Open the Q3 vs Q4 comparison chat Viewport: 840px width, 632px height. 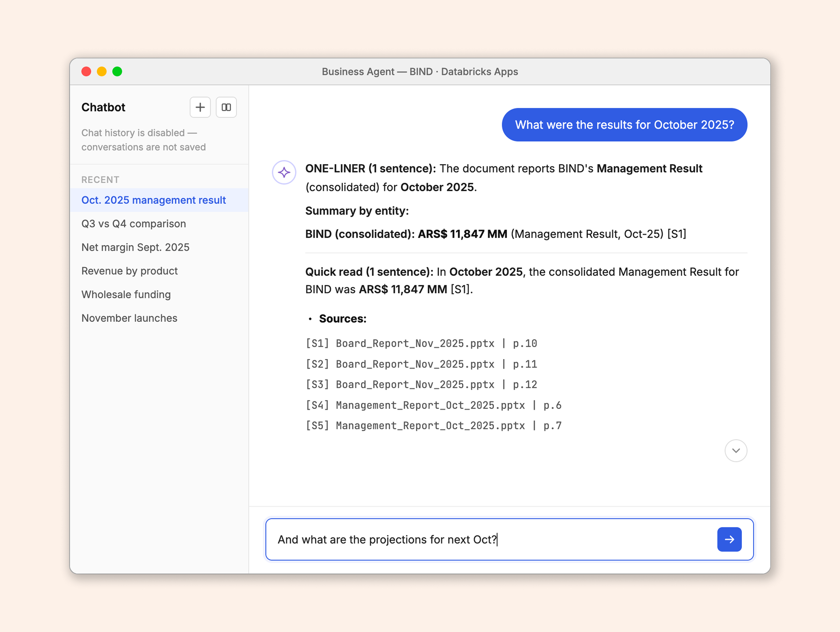pos(134,224)
